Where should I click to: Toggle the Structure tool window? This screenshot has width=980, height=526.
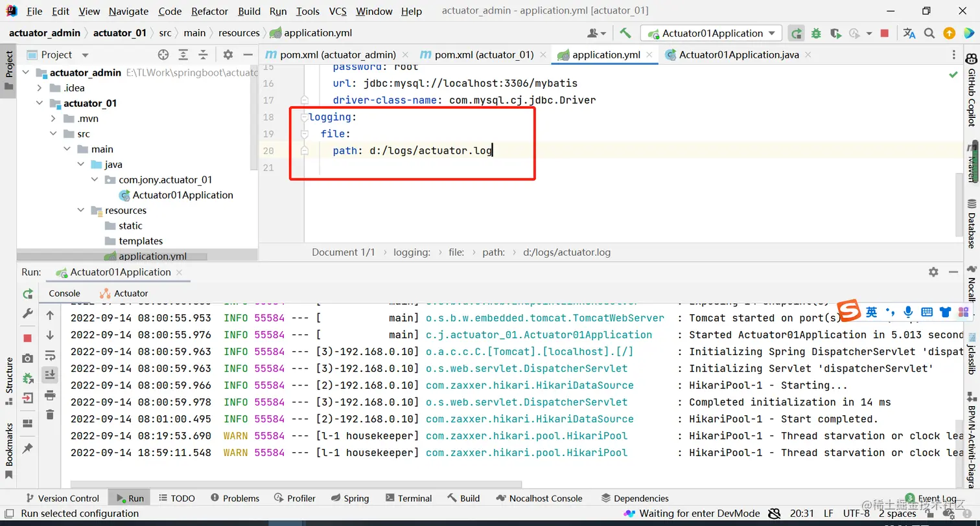8,380
